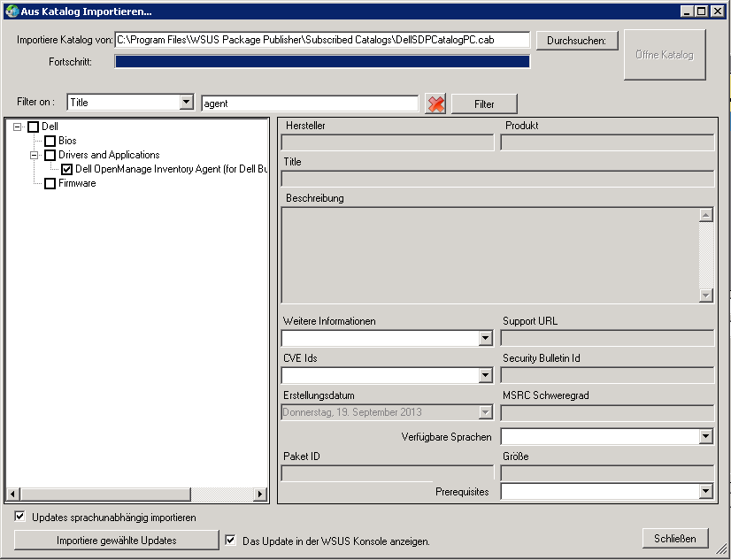Viewport: 731px width, 560px height.
Task: Maximize the Aus Katalog Importieren window
Action: click(702, 12)
